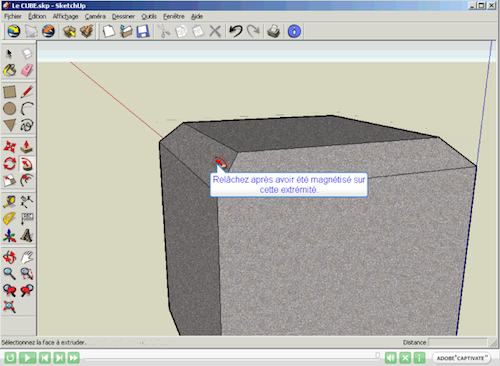Select the Follow Me tool
This screenshot has width=500, height=366.
27,164
